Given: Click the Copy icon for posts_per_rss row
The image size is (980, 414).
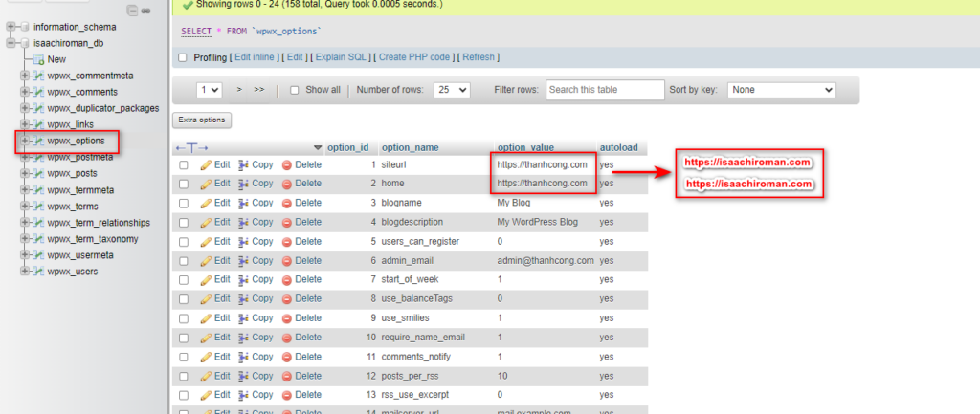Looking at the screenshot, I should click(x=244, y=377).
